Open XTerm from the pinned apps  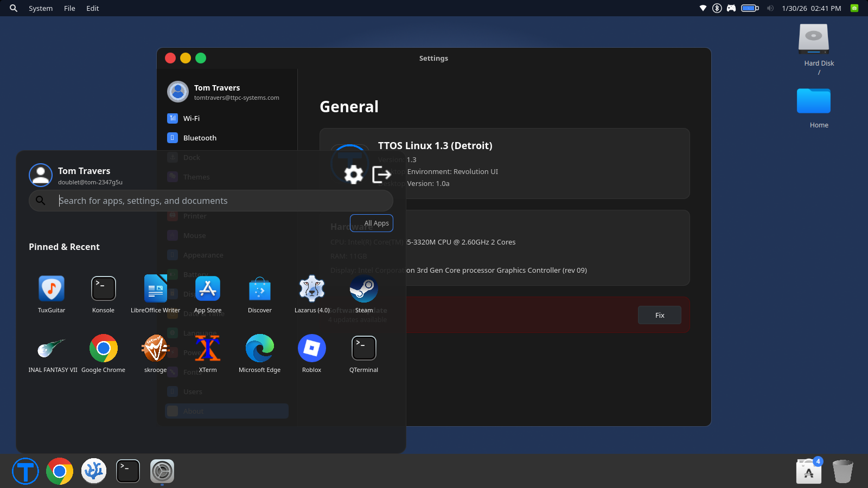click(x=208, y=348)
